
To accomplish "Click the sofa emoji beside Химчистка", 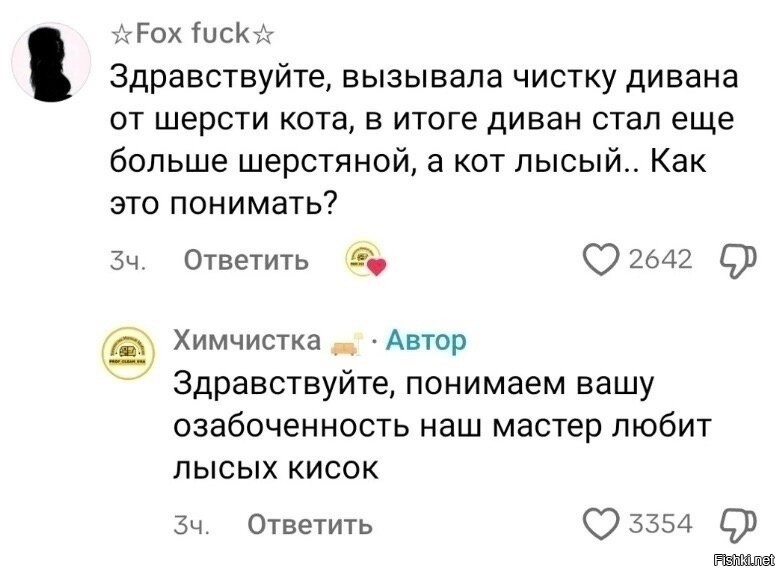I will coord(345,343).
